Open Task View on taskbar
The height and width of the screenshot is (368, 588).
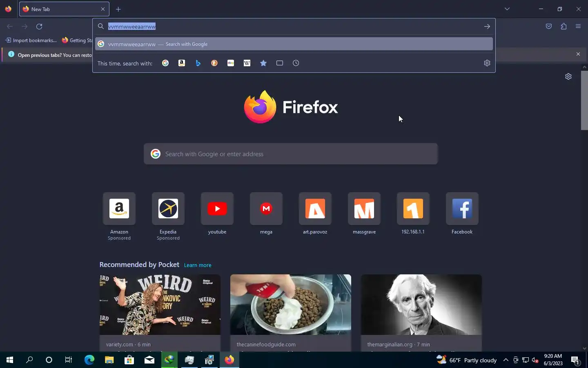69,360
